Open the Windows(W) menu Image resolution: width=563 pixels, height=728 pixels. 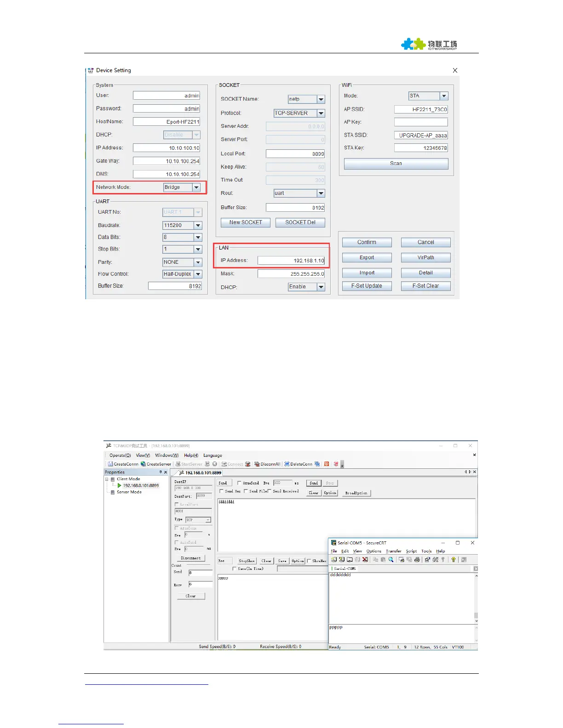pos(167,455)
